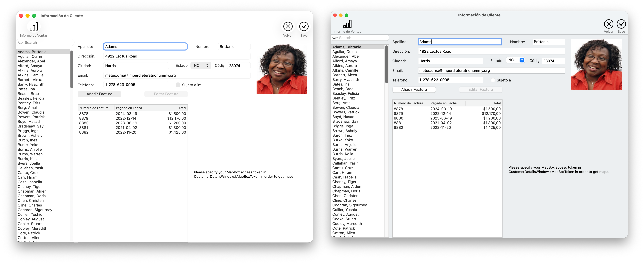The width and height of the screenshot is (644, 264).
Task: Open Estado NC dropdown in left window
Action: [x=201, y=66]
